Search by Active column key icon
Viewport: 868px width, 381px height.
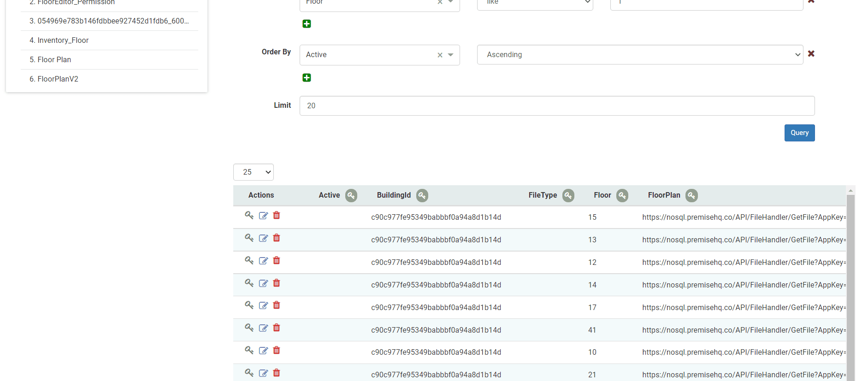[x=351, y=195]
